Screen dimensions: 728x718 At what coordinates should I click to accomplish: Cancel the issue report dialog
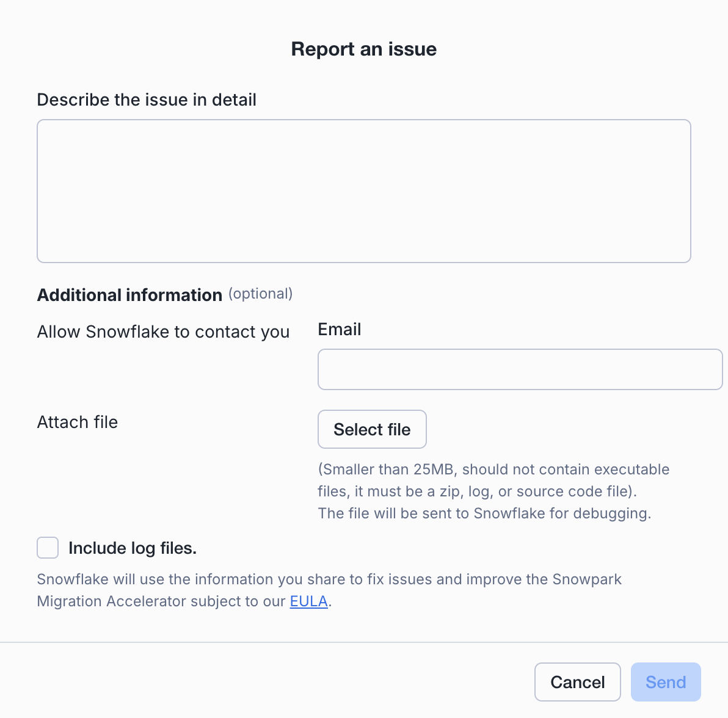[x=577, y=682]
